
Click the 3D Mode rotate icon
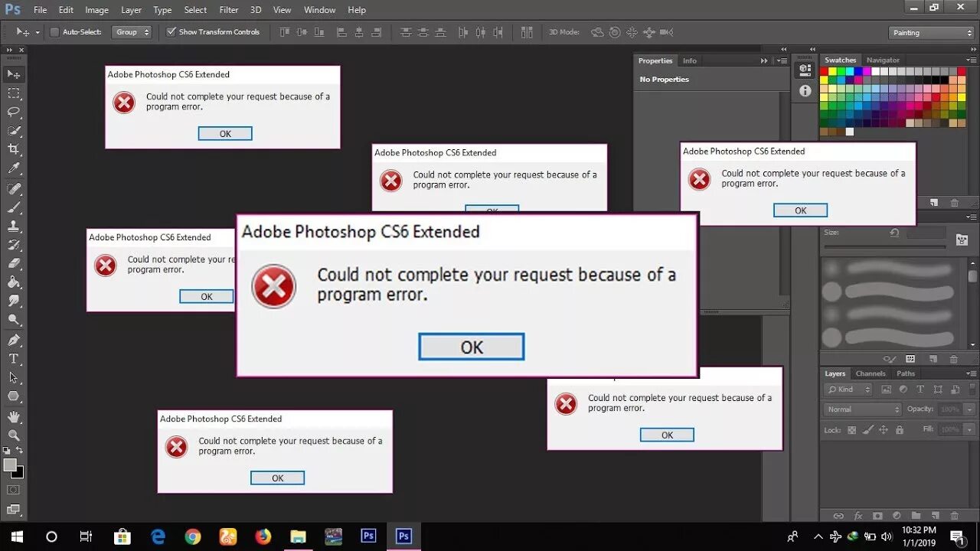[x=598, y=32]
